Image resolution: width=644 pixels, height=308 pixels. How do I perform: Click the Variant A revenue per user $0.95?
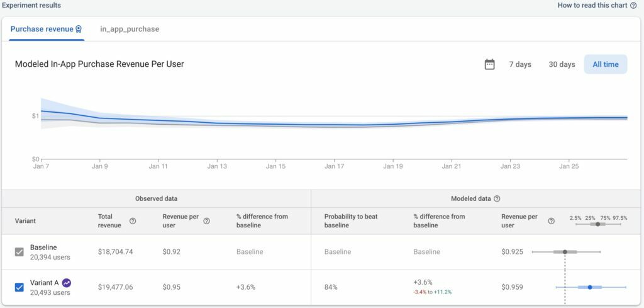click(171, 287)
